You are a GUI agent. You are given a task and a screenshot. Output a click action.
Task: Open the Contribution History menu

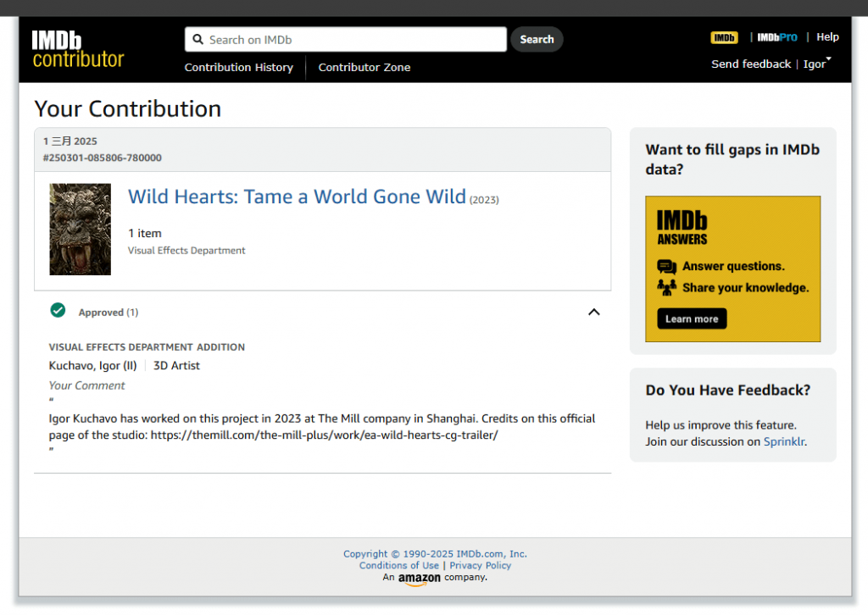pyautogui.click(x=238, y=68)
